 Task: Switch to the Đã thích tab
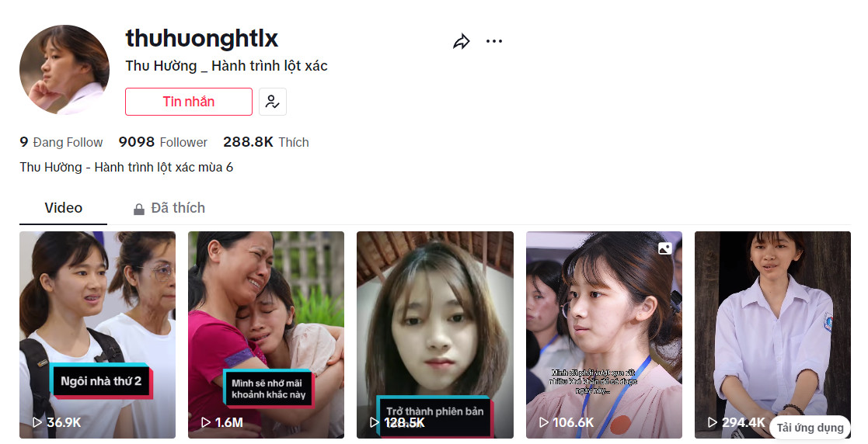click(x=169, y=208)
